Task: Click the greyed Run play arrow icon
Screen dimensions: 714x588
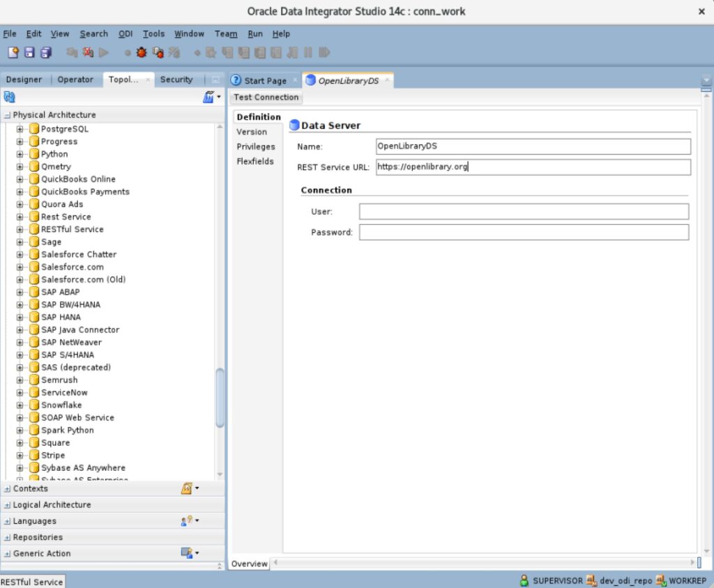Action: coord(104,52)
